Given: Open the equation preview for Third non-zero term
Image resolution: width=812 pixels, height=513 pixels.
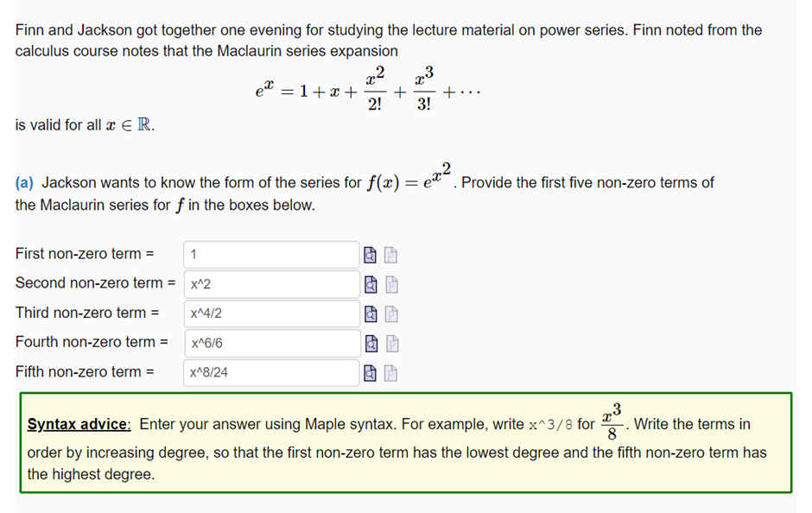Looking at the screenshot, I should click(370, 313).
